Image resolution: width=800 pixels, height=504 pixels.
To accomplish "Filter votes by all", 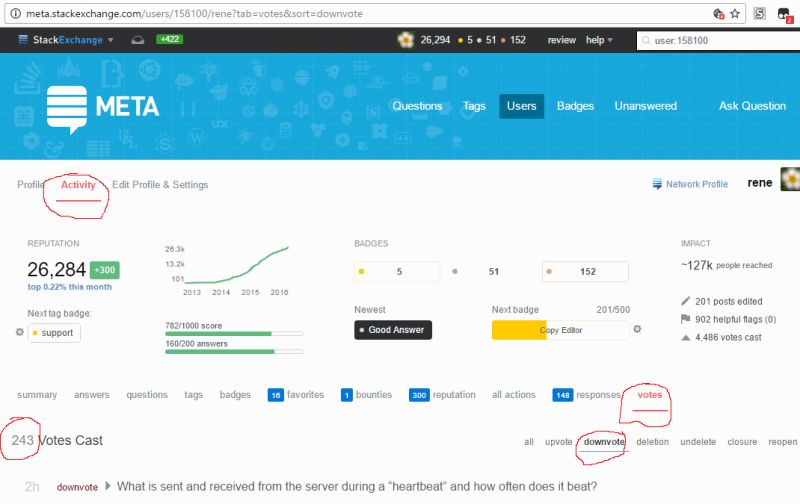I will point(529,442).
